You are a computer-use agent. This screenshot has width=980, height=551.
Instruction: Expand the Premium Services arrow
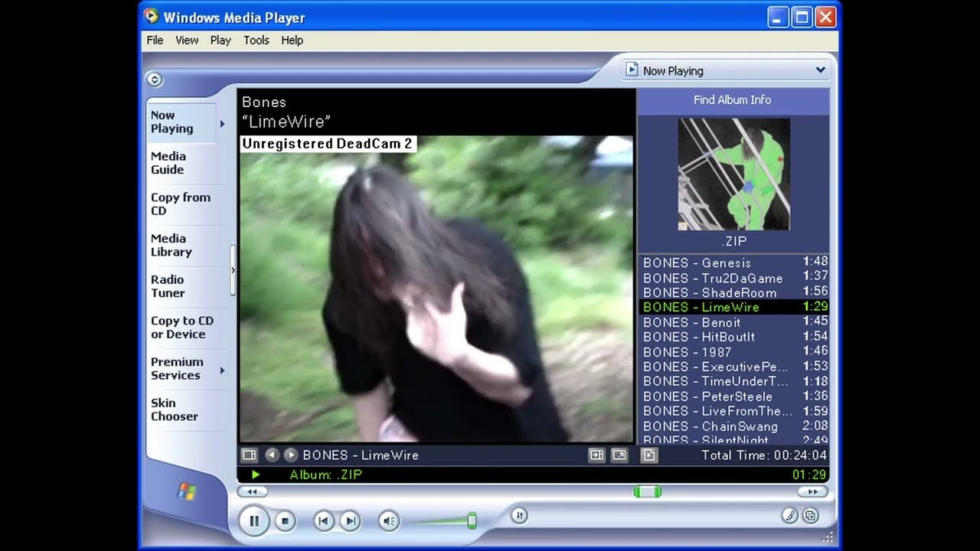click(222, 370)
